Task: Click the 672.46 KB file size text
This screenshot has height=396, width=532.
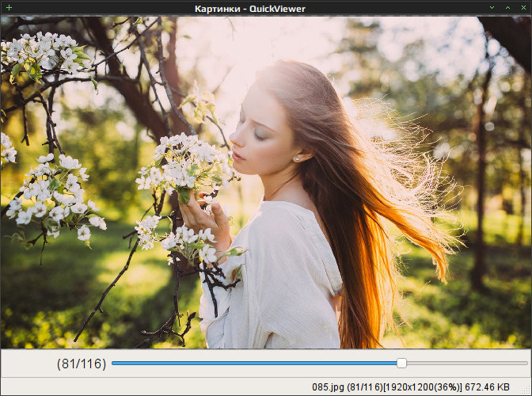Action: 487,386
